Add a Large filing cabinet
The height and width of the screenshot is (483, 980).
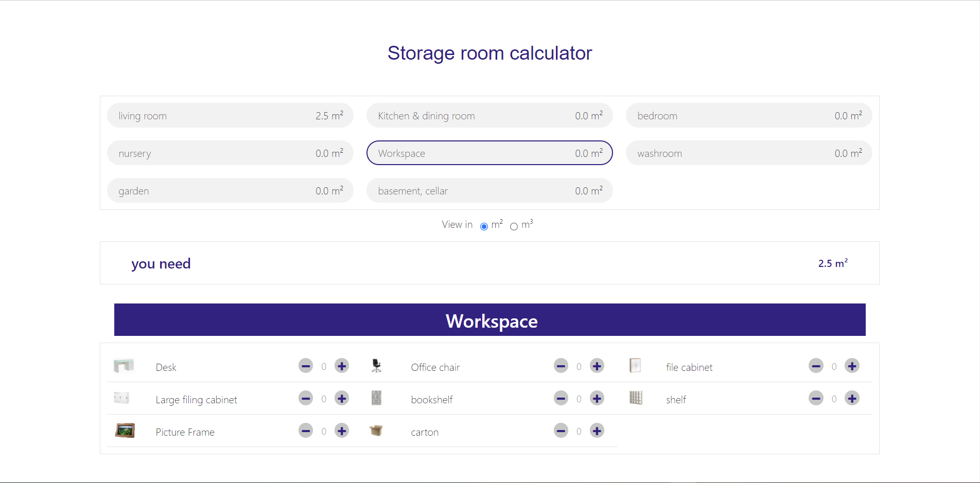coord(342,399)
